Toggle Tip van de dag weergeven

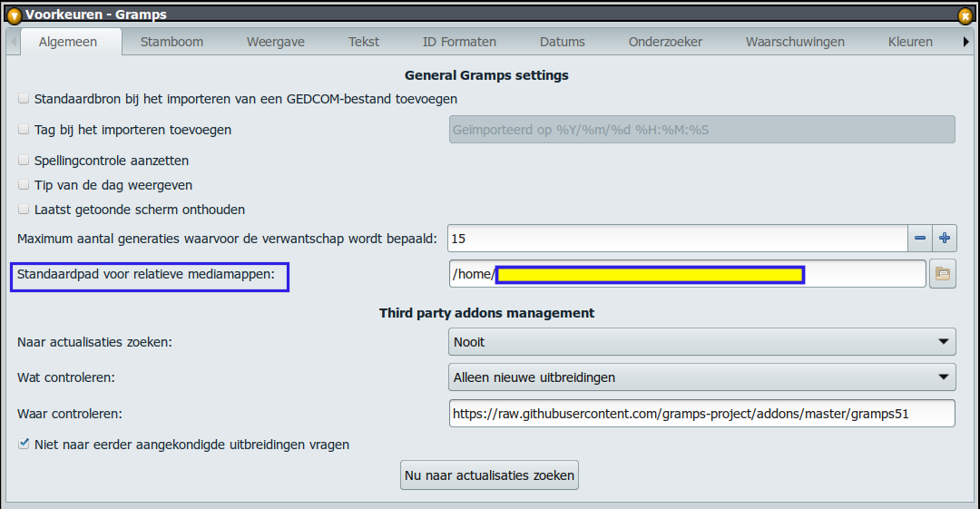tap(24, 184)
